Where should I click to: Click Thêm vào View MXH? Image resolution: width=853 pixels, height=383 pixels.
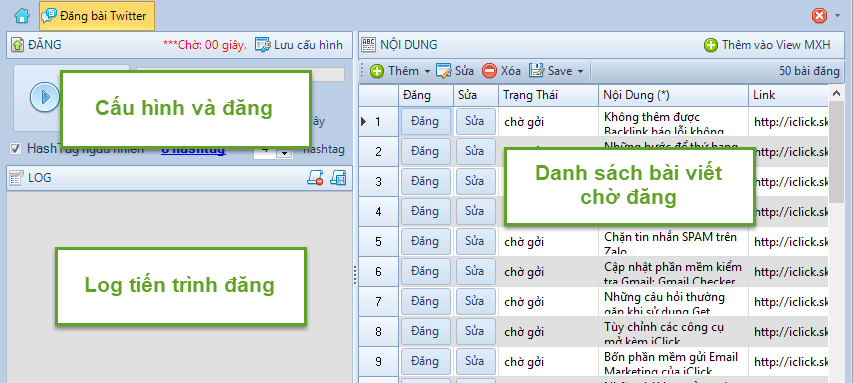click(768, 45)
